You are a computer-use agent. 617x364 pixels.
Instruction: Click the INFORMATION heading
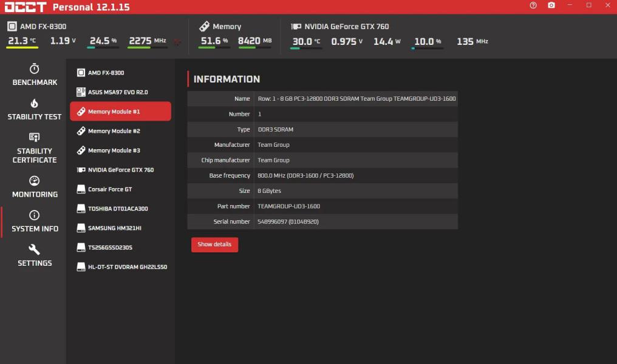pyautogui.click(x=227, y=79)
